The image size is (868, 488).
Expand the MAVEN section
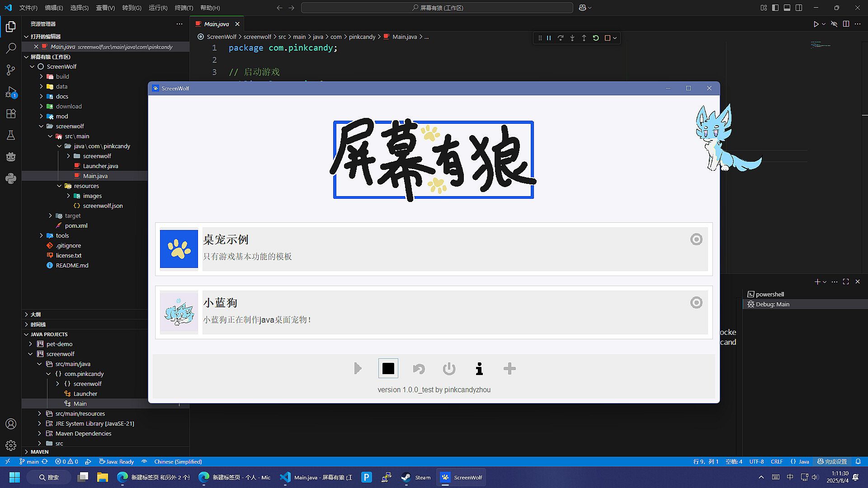click(39, 451)
